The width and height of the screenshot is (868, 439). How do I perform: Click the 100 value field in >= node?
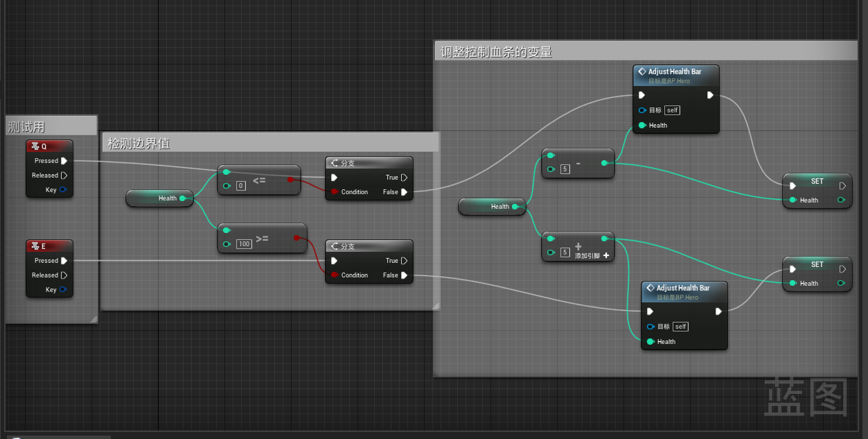pos(244,244)
